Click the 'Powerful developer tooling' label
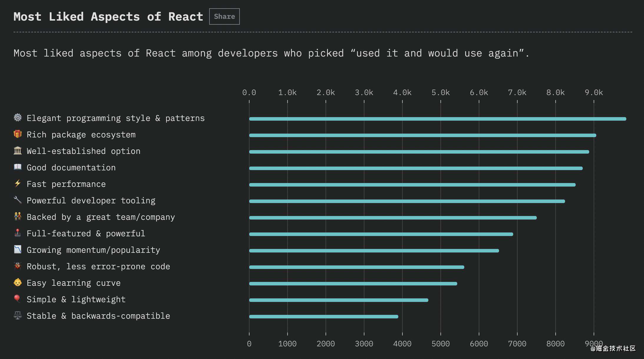Viewport: 644px width, 359px height. (x=91, y=201)
